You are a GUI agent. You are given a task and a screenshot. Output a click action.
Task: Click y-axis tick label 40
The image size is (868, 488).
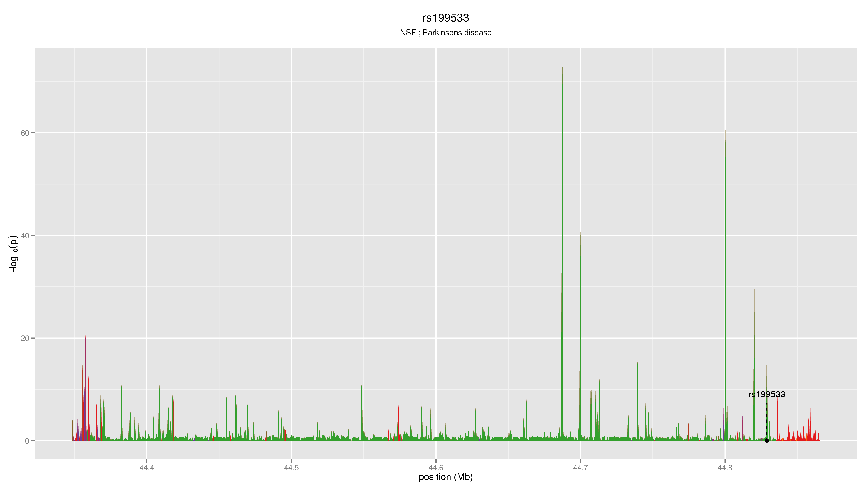tap(25, 236)
